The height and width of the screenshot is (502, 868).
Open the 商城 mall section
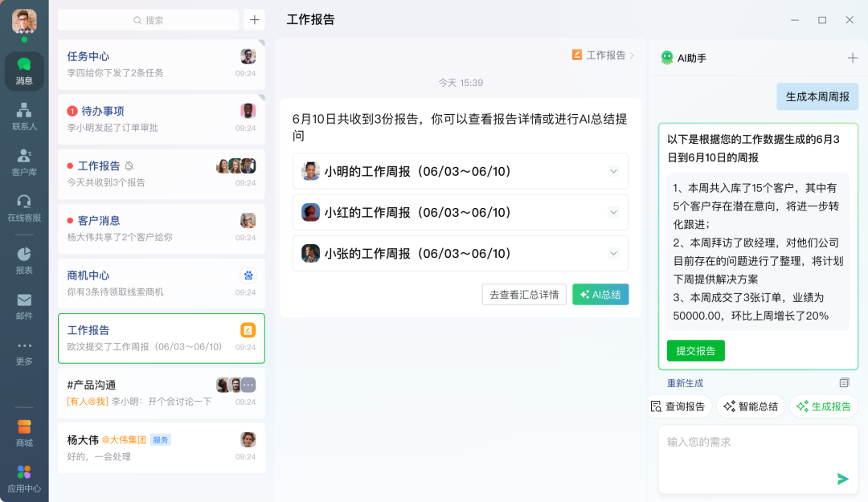point(24,434)
